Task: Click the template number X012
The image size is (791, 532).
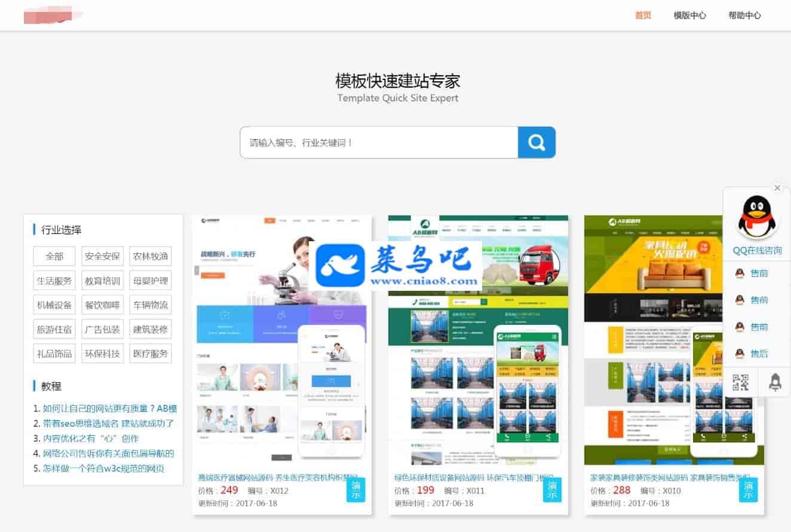Action: point(279,491)
